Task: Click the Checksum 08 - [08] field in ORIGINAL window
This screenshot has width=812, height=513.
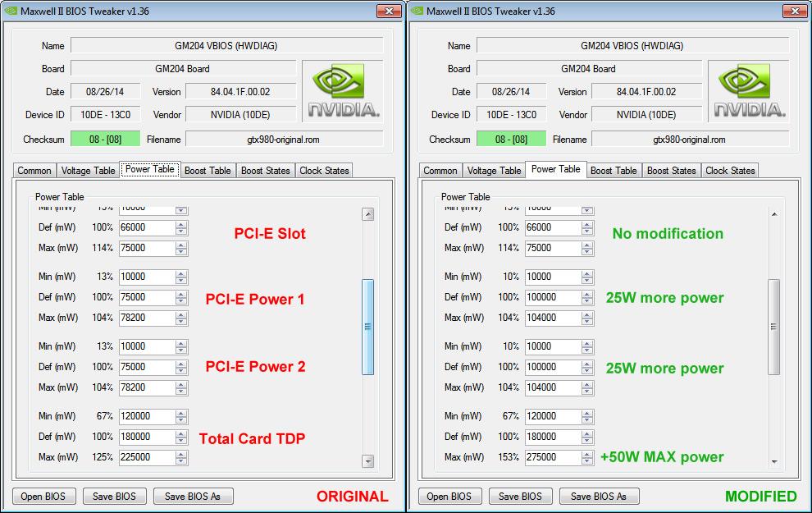Action: tap(105, 139)
